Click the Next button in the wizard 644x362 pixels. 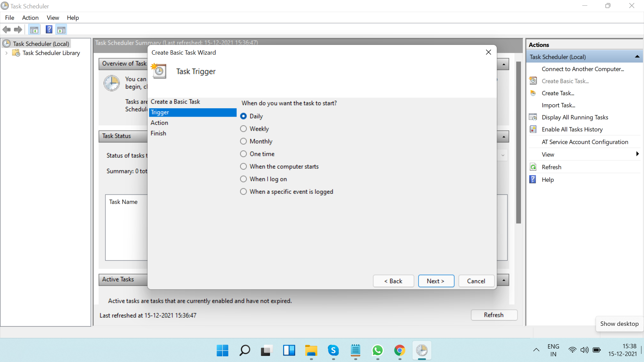tap(436, 281)
